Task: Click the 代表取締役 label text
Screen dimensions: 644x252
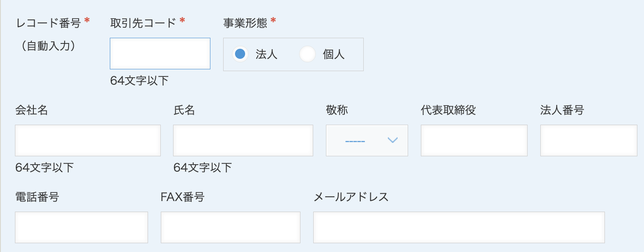Action: [448, 110]
